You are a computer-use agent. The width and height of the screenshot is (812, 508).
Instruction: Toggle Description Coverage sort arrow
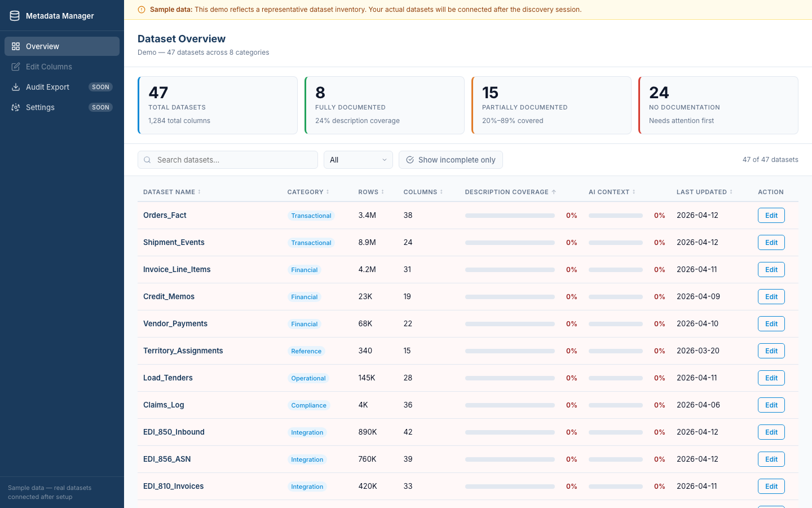(554, 192)
